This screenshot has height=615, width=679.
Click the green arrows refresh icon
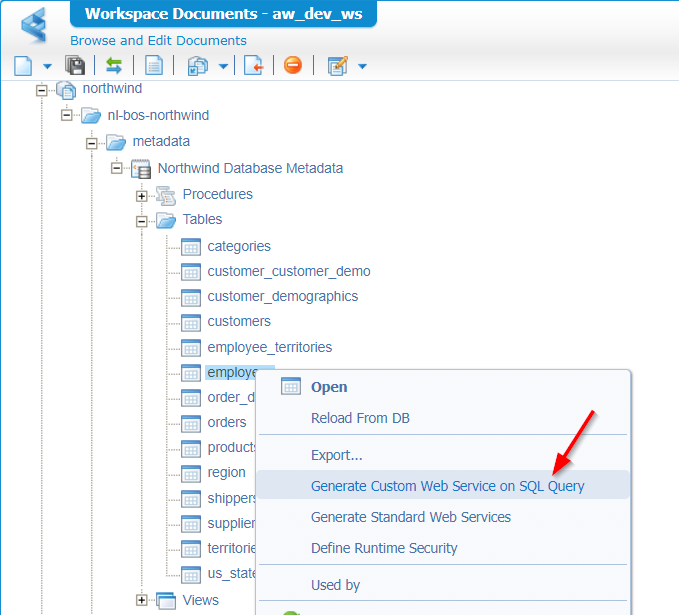coord(114,66)
